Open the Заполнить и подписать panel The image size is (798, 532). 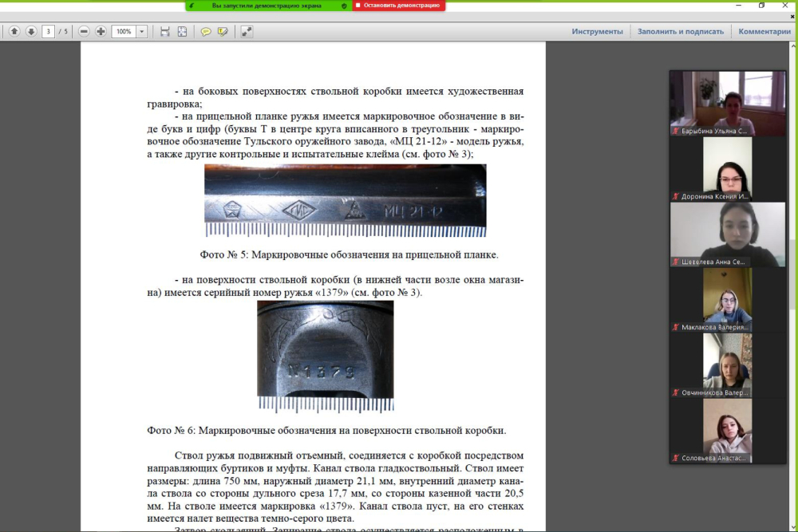click(x=680, y=31)
